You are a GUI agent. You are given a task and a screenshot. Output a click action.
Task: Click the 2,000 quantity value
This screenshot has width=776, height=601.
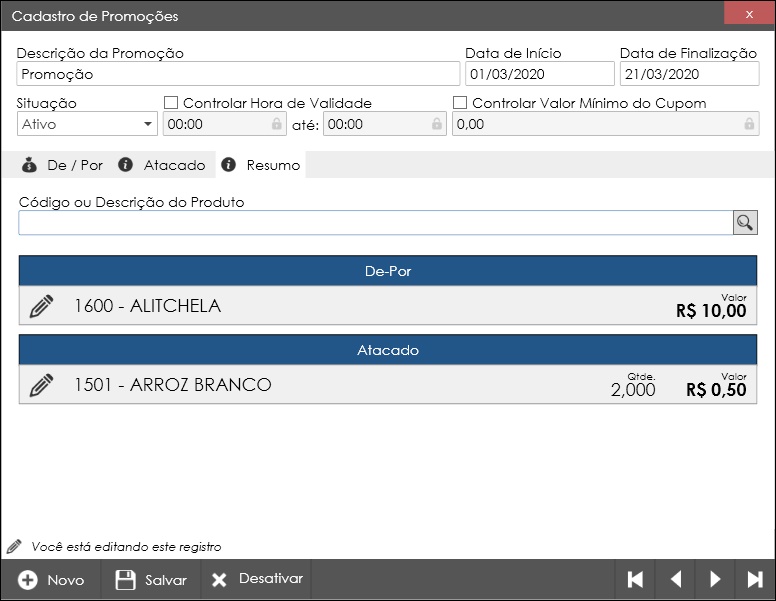[633, 390]
